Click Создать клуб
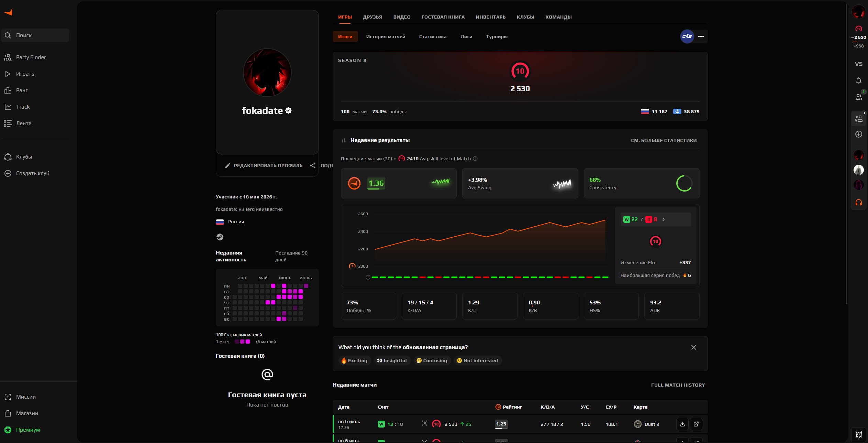 [35, 173]
